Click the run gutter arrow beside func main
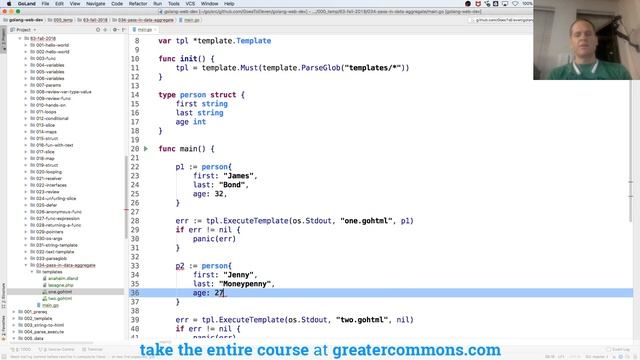 tap(146, 149)
